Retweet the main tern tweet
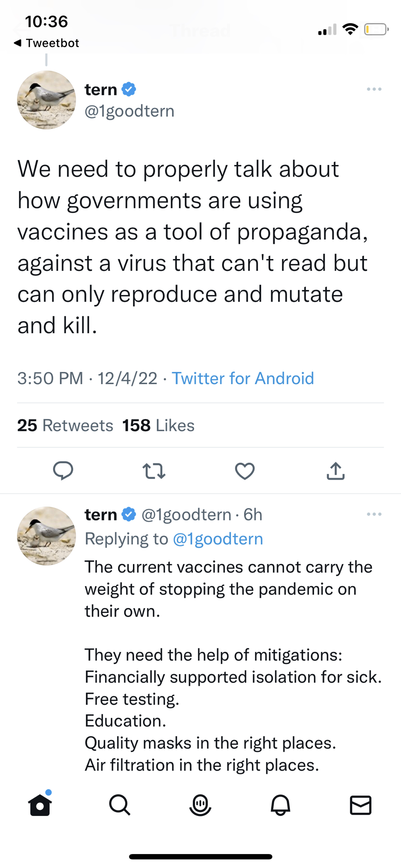 pyautogui.click(x=154, y=470)
